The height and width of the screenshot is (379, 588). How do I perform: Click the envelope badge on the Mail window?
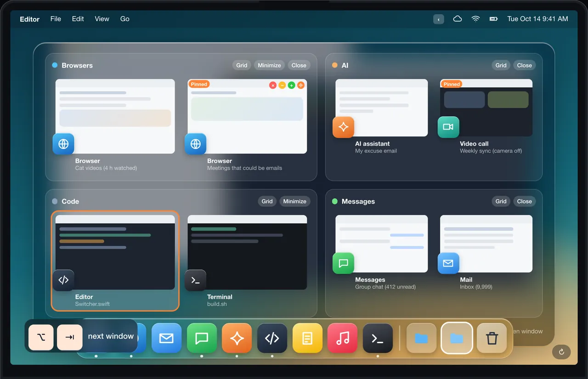[448, 263]
